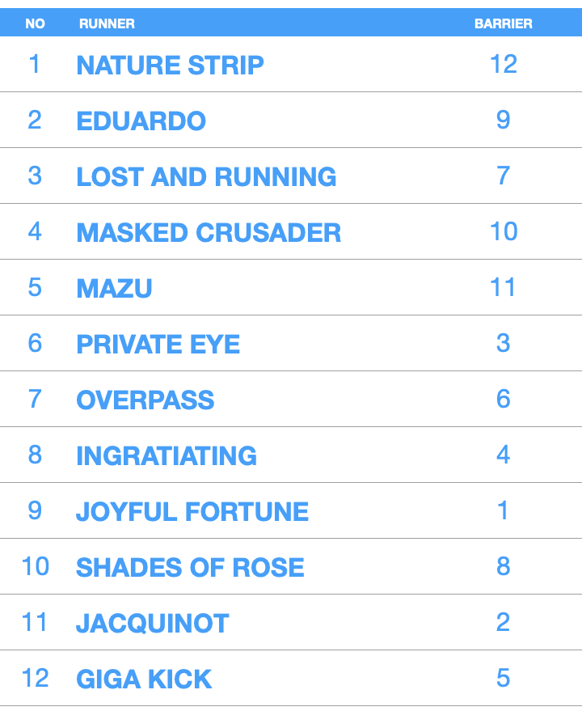Click runner number 7 beside Overpass
Viewport: 582px width, 728px height.
(x=35, y=399)
